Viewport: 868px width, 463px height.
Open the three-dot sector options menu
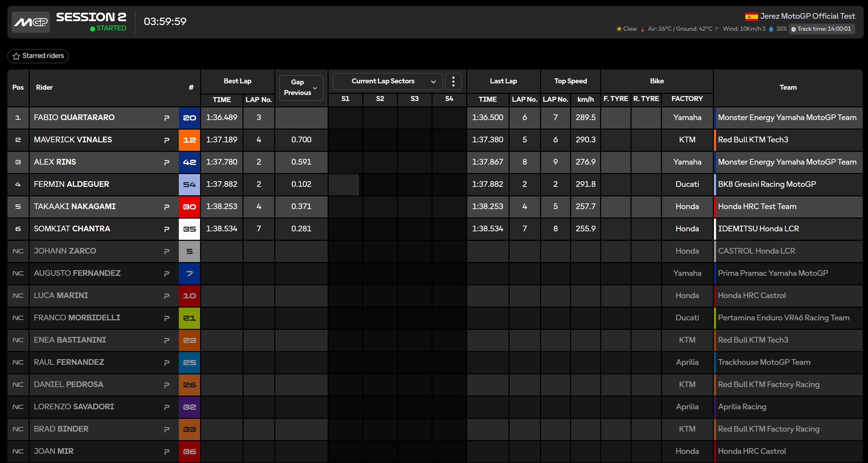453,81
